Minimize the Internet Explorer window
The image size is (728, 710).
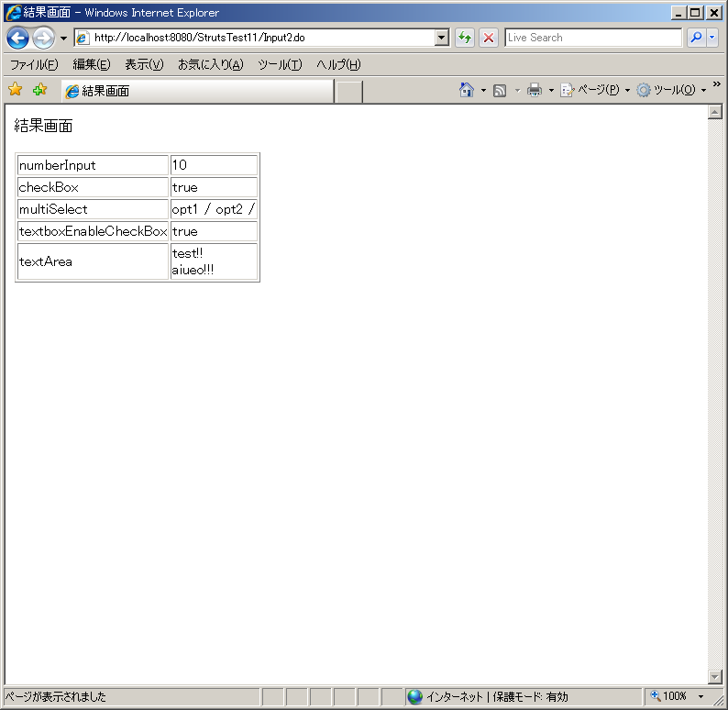click(678, 13)
